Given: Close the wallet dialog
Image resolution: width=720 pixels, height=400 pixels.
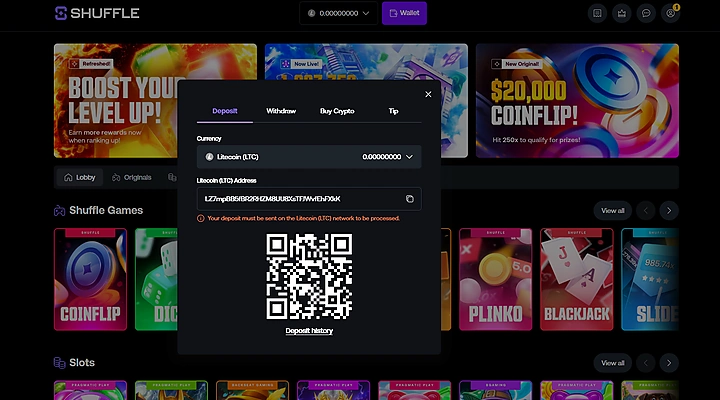Looking at the screenshot, I should point(428,94).
